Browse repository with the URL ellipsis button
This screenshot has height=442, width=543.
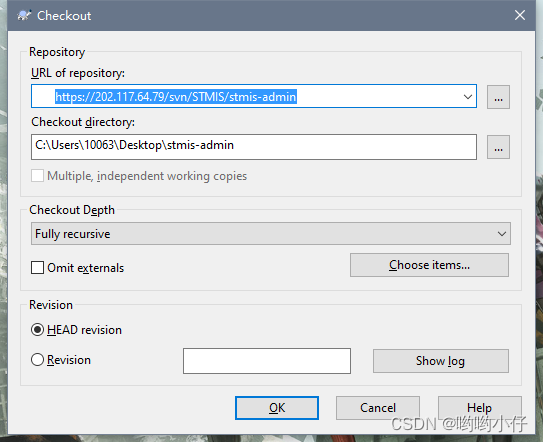point(498,97)
